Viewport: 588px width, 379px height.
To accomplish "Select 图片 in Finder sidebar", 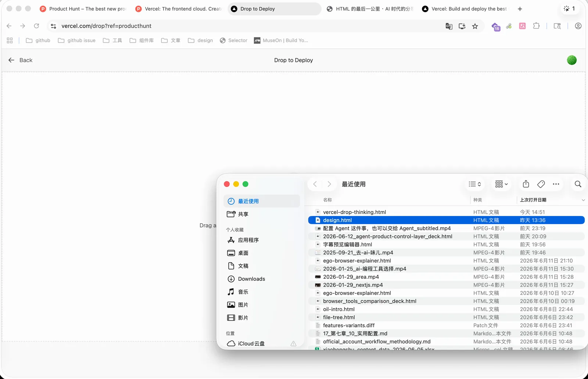I will pyautogui.click(x=262, y=305).
